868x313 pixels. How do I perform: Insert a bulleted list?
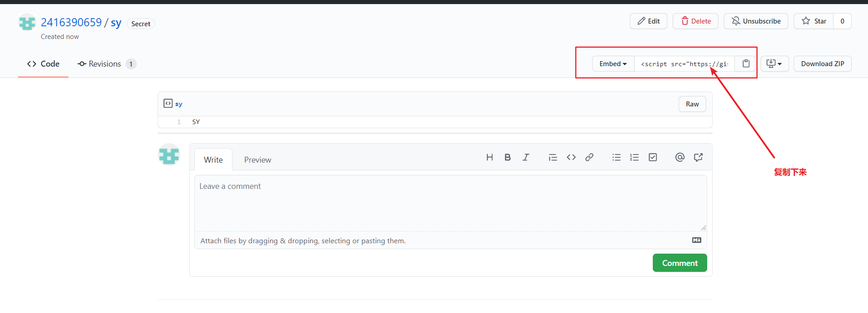616,157
